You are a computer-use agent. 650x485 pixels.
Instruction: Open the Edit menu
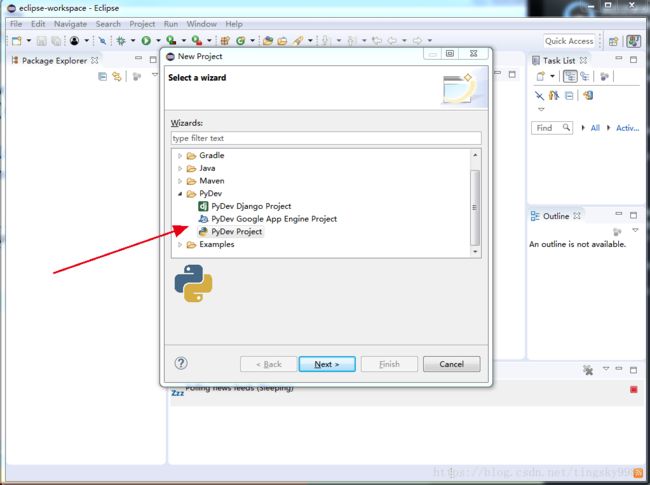pyautogui.click(x=38, y=24)
